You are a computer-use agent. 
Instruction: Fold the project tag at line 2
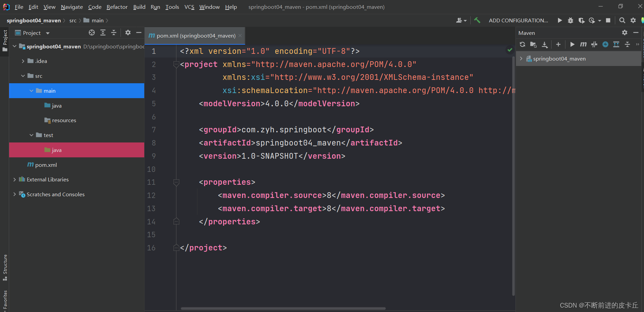click(176, 64)
